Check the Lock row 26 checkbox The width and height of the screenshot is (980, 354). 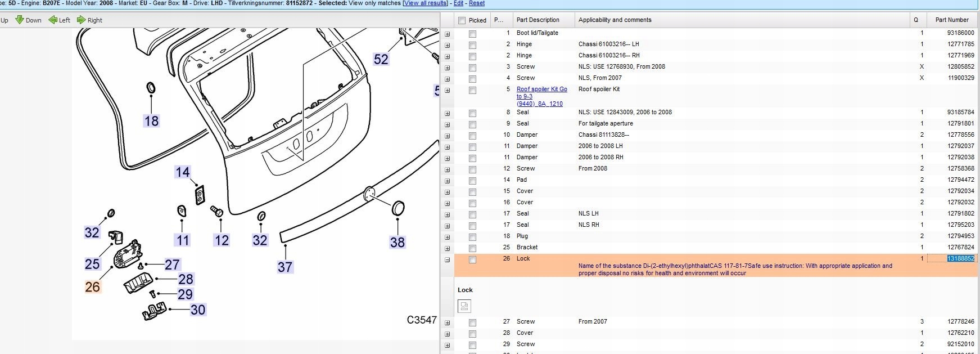point(472,259)
